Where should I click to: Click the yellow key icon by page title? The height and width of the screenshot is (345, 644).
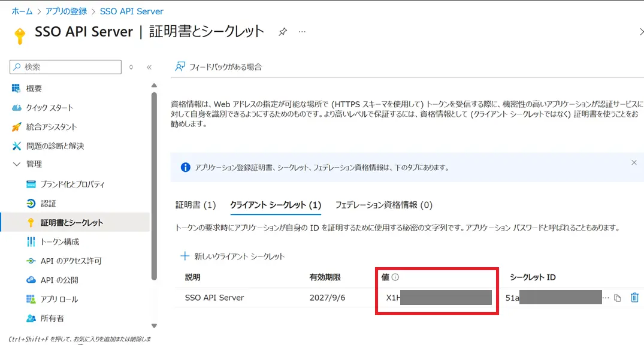tap(20, 36)
